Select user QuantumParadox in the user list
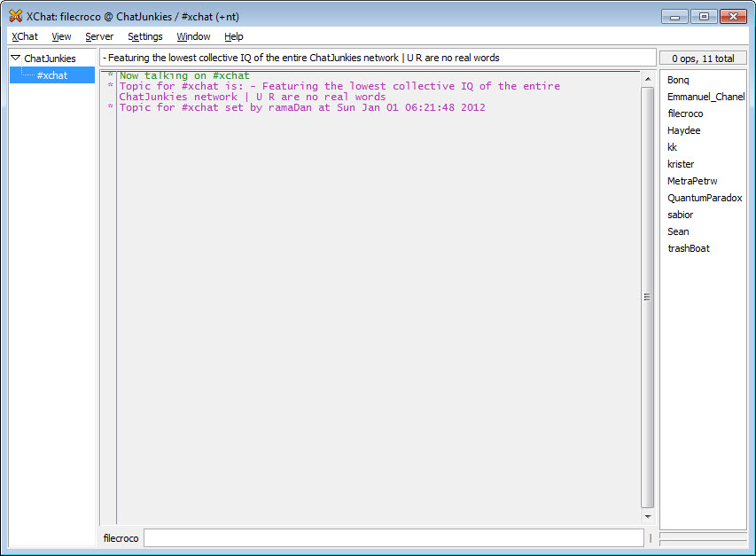This screenshot has height=556, width=756. click(705, 199)
